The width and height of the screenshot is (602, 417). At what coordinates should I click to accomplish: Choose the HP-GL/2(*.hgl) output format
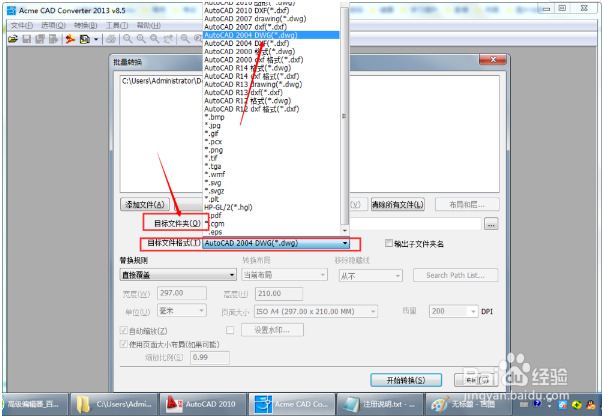(271, 207)
